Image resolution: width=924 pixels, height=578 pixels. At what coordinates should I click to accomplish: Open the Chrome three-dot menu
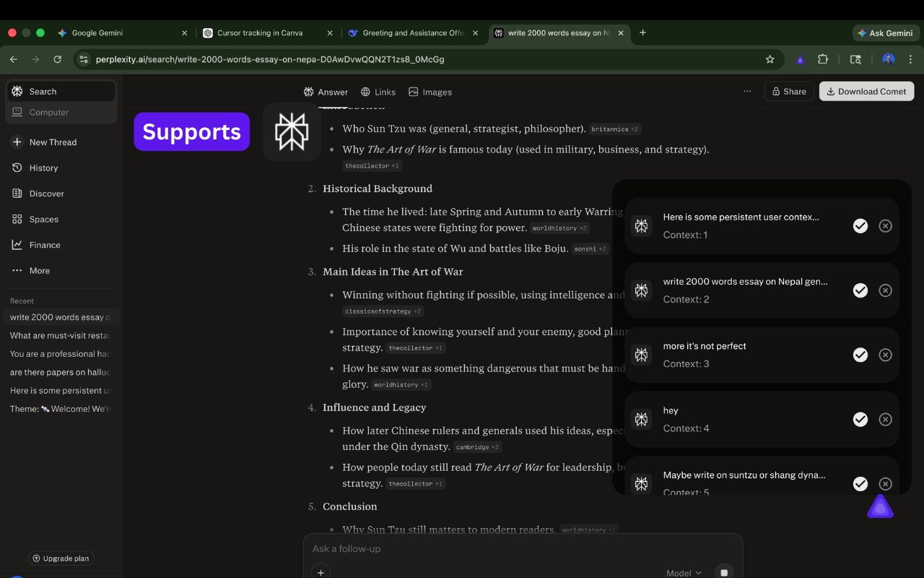(x=910, y=59)
